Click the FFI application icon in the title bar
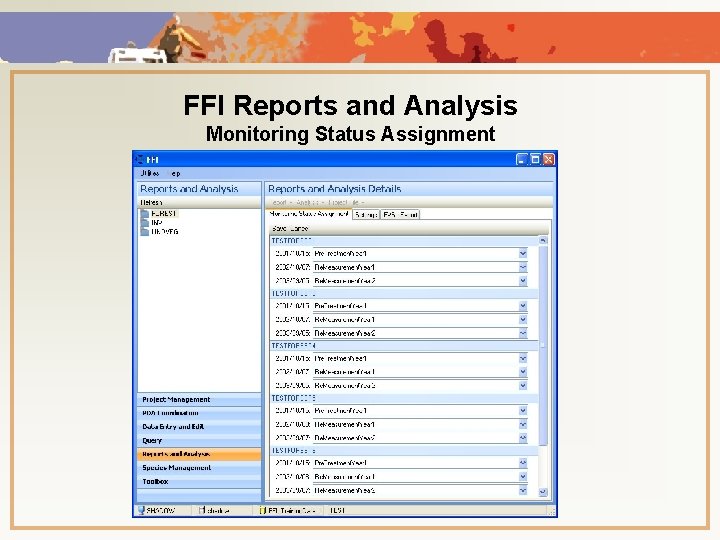 click(140, 159)
